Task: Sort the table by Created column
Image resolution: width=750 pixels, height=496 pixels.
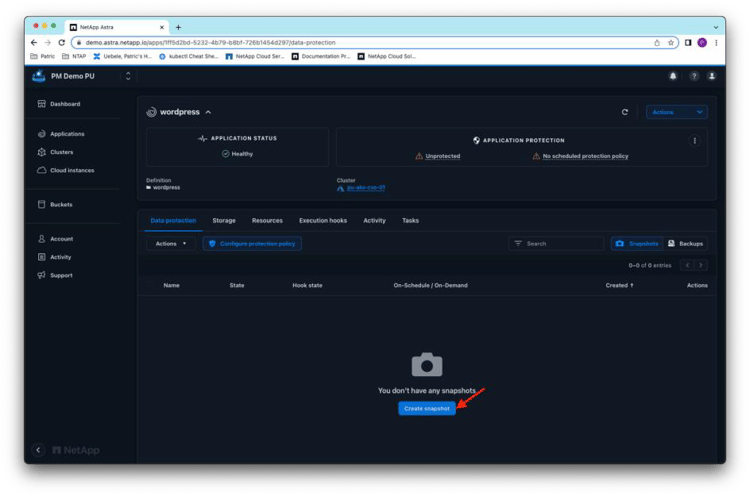Action: [617, 285]
